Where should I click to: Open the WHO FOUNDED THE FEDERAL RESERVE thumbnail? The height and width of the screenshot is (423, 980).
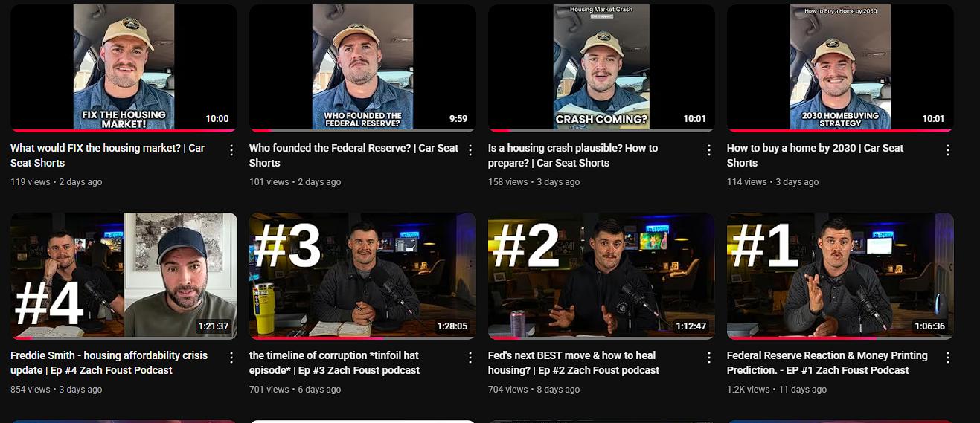pyautogui.click(x=362, y=68)
